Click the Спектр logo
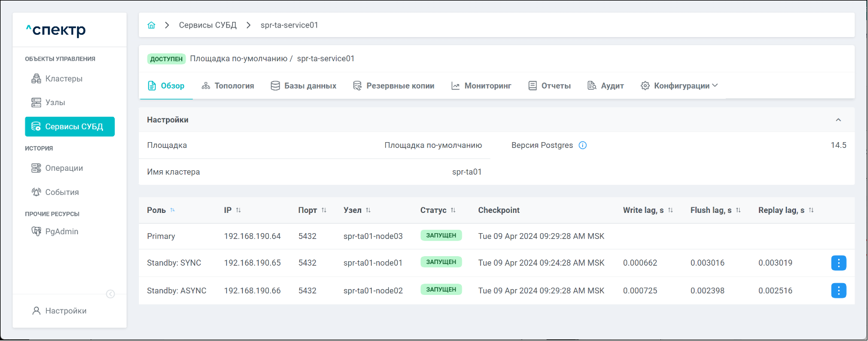The image size is (868, 341). click(56, 30)
